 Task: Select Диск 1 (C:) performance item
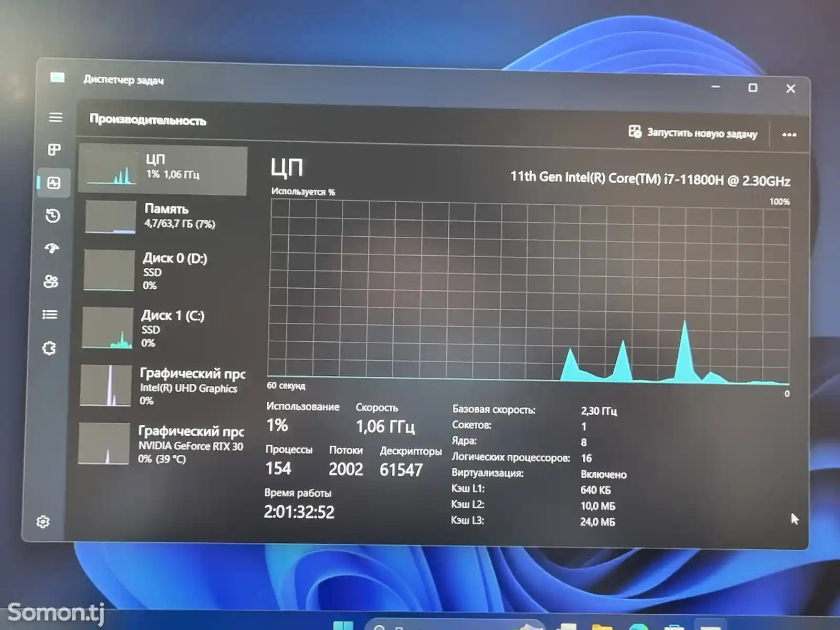pos(160,328)
